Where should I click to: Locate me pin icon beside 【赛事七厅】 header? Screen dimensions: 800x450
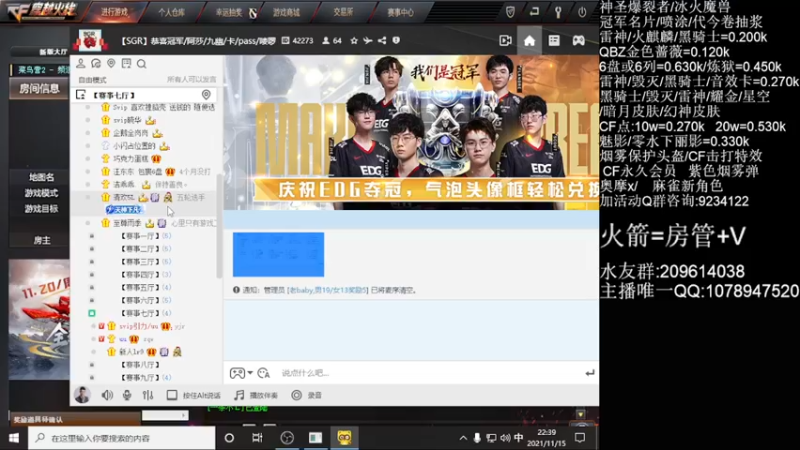click(x=206, y=94)
